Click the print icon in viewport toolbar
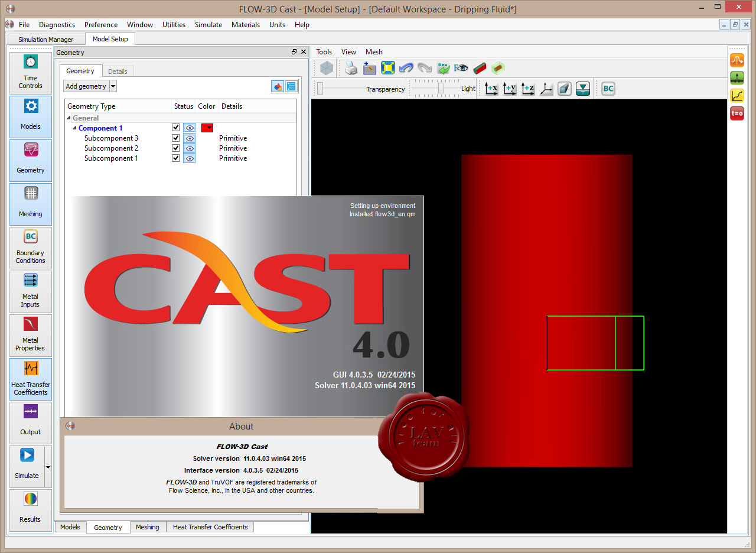The image size is (756, 553). 351,69
